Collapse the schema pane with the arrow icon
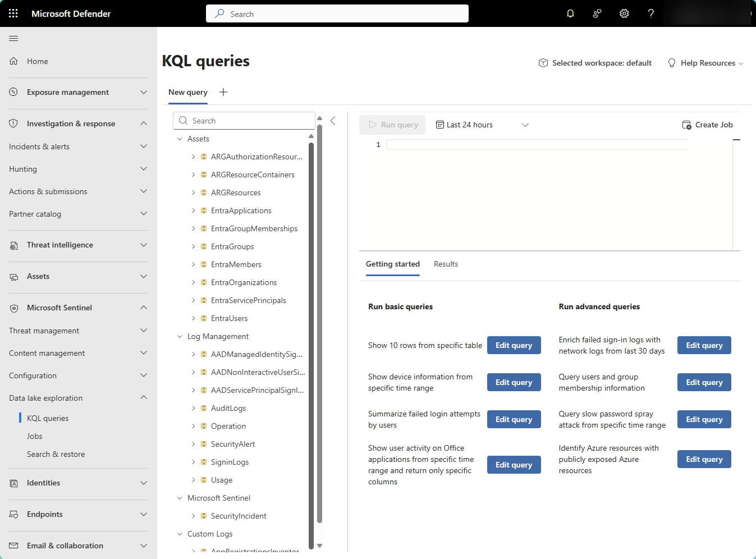The width and height of the screenshot is (756, 559). [333, 121]
